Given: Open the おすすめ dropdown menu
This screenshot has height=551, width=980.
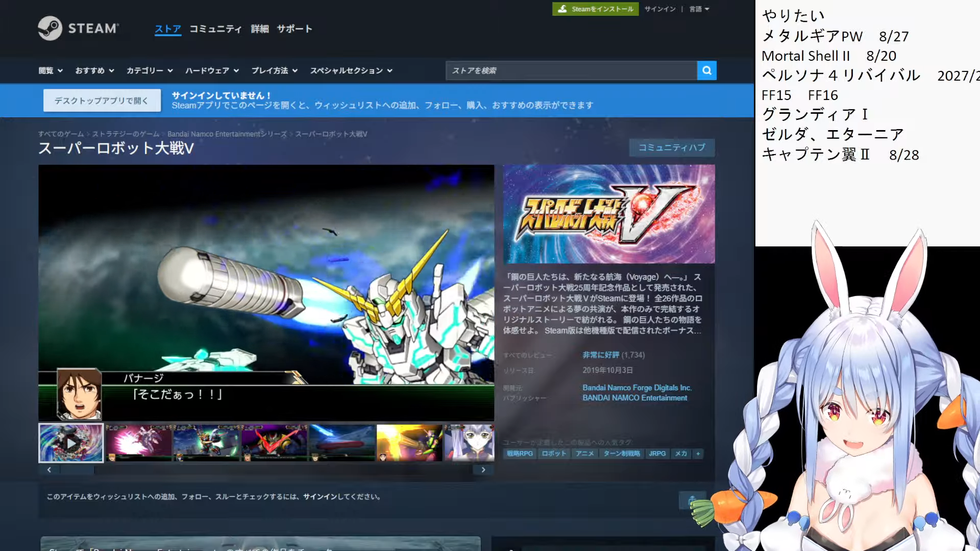Looking at the screenshot, I should click(94, 70).
